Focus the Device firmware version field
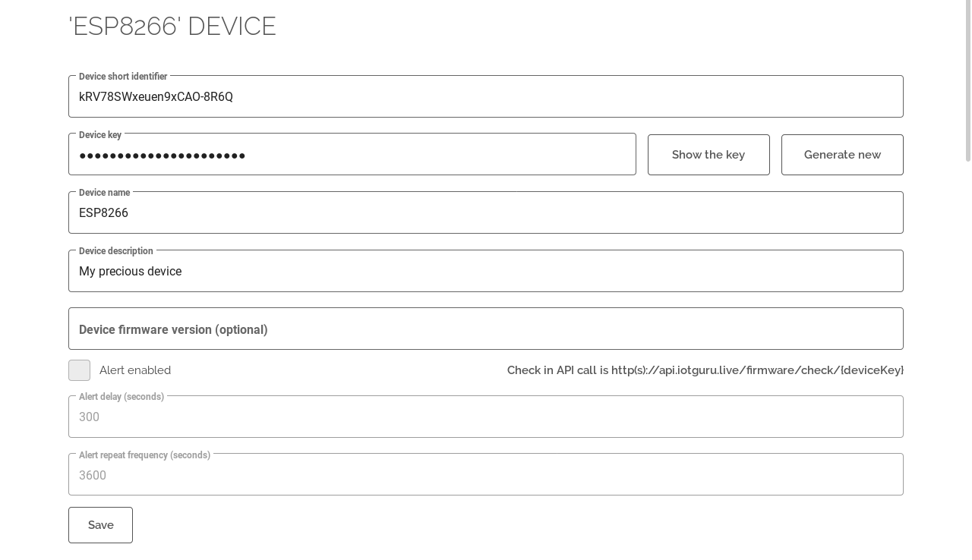 [486, 329]
